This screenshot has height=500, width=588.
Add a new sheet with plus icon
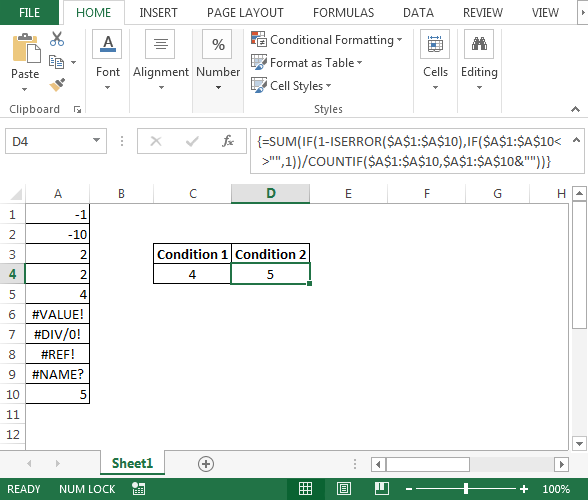click(206, 464)
